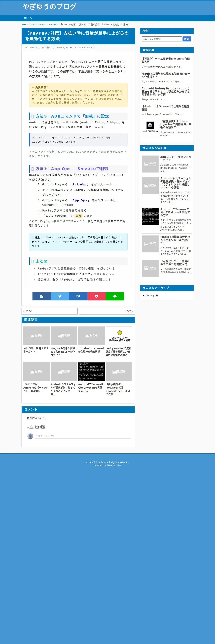The height and width of the screenshot is (644, 215).
Task: Save article to Pocket
Action: click(x=96, y=296)
